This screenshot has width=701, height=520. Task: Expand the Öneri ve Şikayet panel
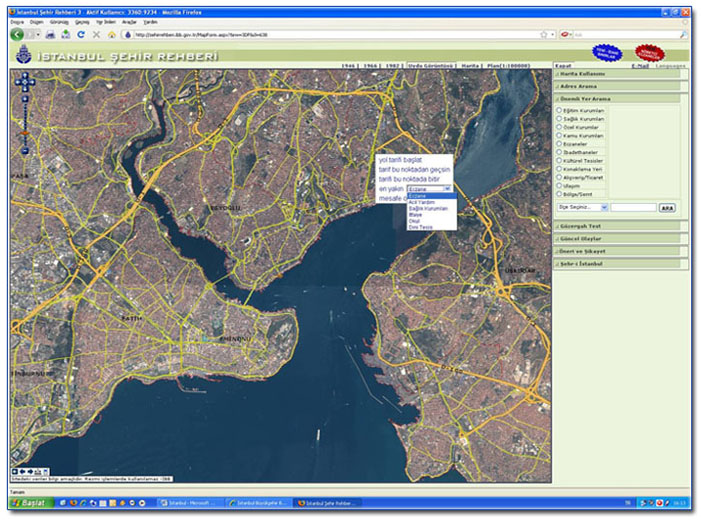617,251
